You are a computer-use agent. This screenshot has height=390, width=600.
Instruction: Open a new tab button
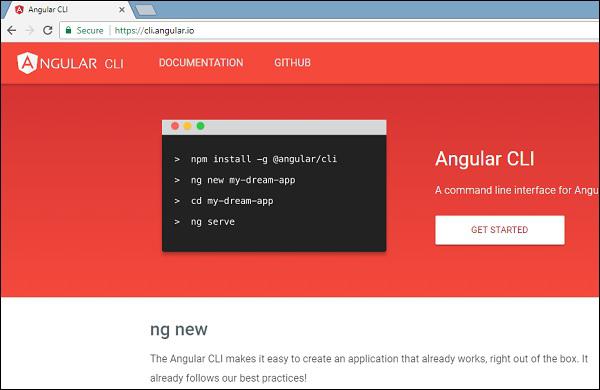click(x=146, y=10)
